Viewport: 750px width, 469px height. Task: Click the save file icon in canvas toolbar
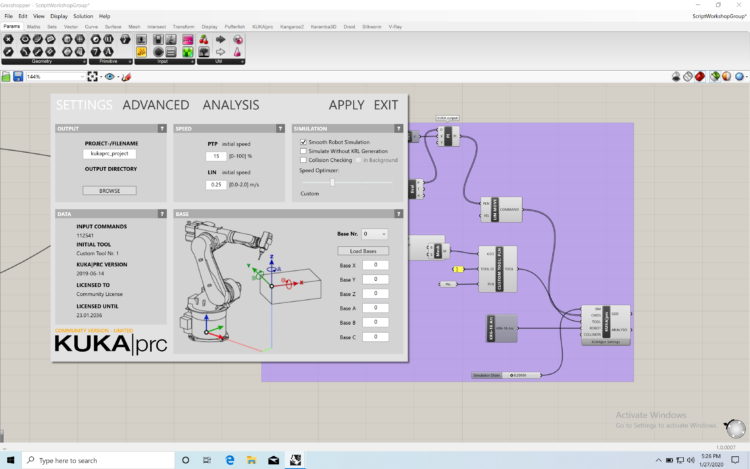pos(18,76)
